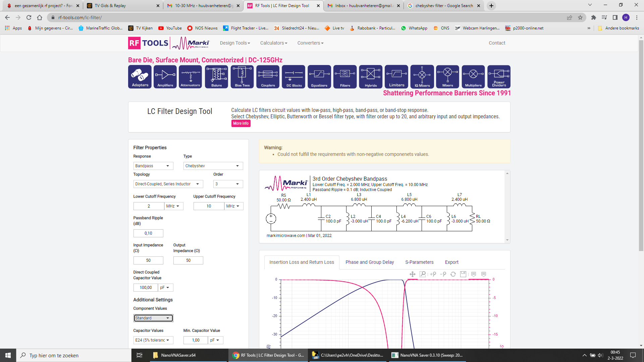The image size is (644, 362).
Task: Open the Baluns product icon
Action: click(x=216, y=77)
